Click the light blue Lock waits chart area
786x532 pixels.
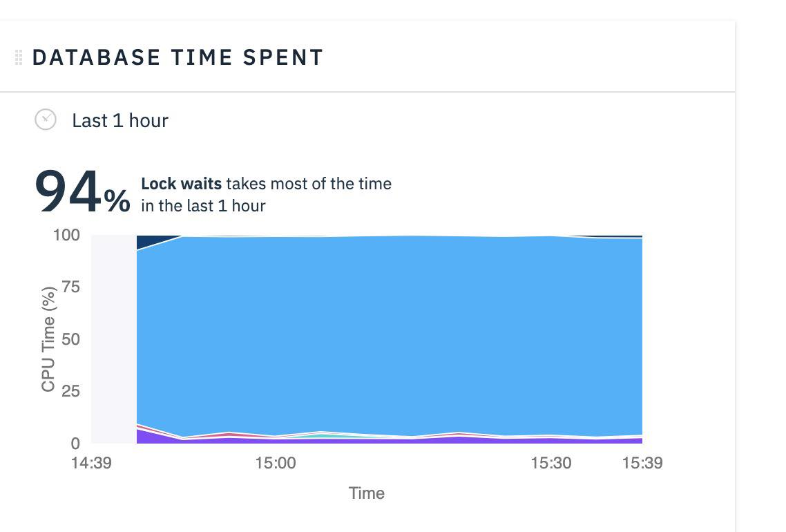[389, 336]
